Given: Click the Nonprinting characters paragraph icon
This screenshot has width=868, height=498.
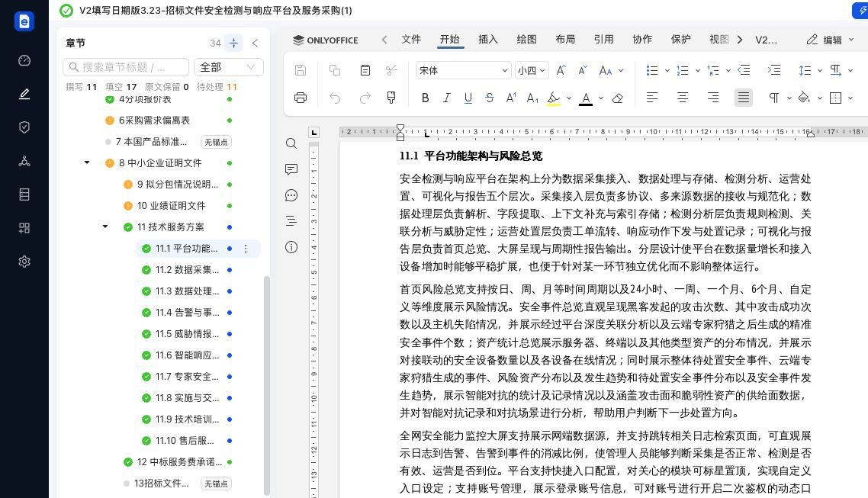Looking at the screenshot, I should tap(774, 98).
